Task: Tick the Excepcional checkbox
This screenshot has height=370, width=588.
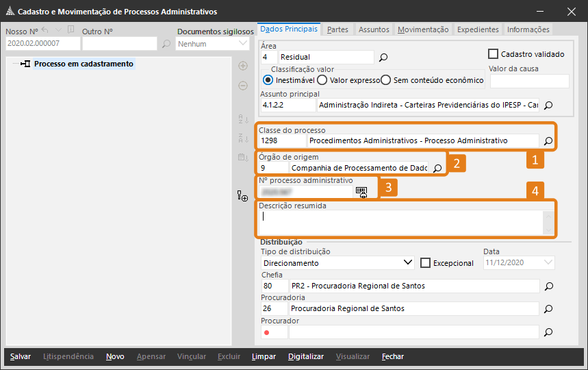Action: click(x=425, y=263)
